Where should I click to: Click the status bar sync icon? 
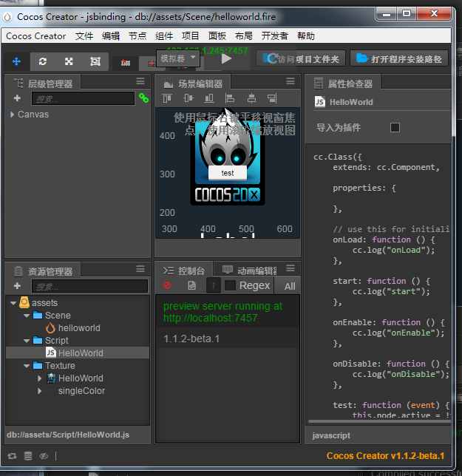12,455
